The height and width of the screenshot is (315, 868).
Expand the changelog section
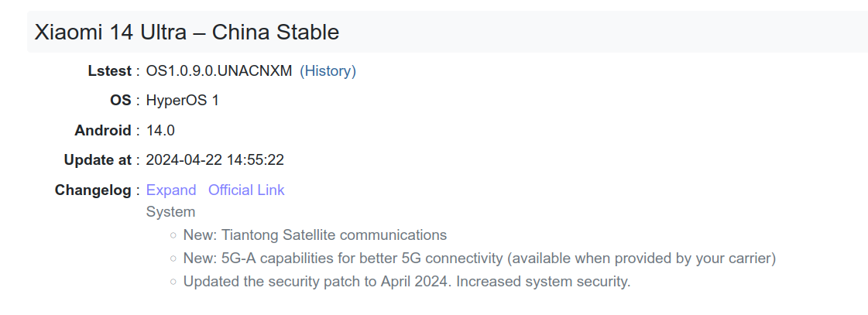pos(171,190)
